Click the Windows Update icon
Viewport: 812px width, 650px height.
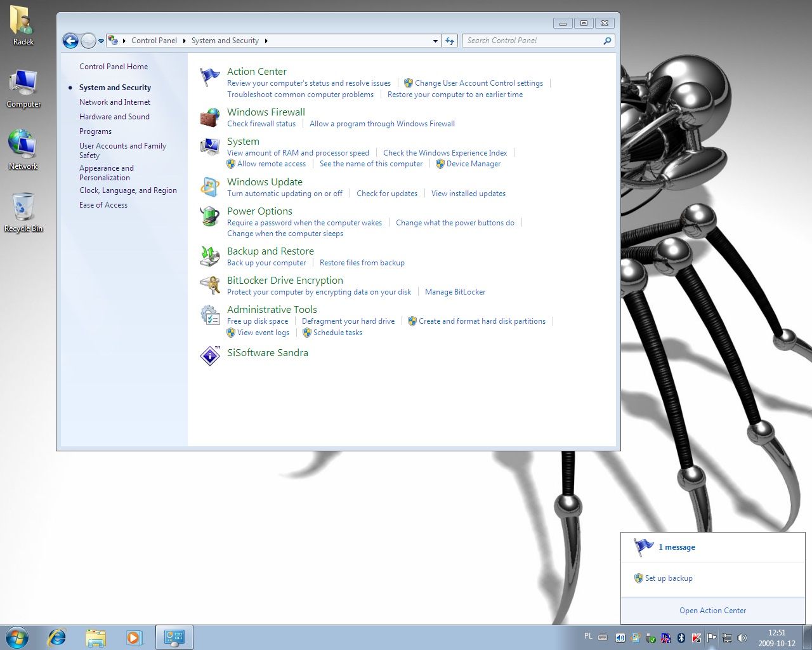pos(209,187)
